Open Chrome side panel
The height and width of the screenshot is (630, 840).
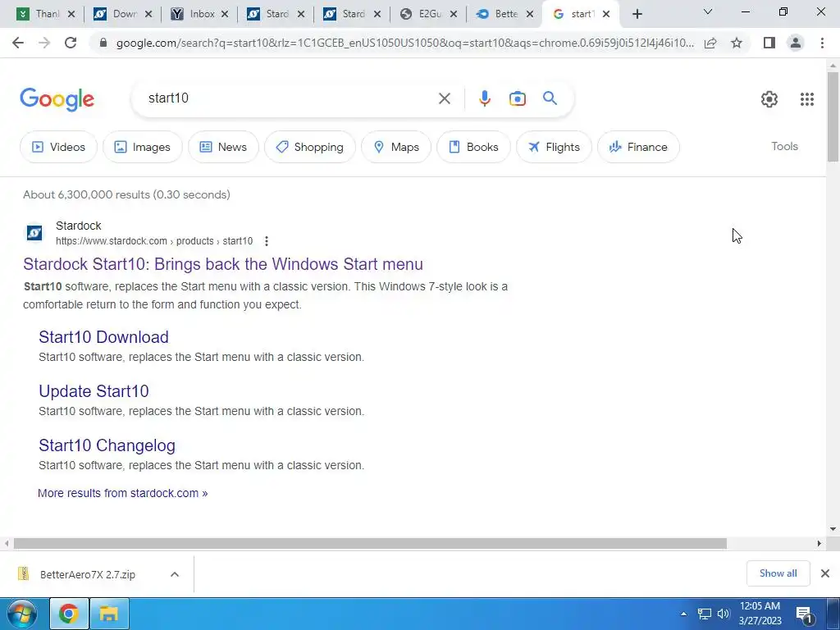point(769,43)
